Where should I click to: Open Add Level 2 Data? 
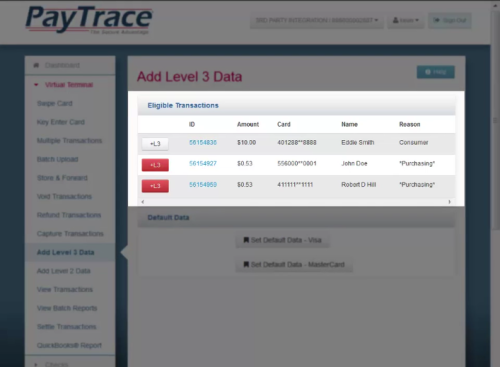click(64, 271)
